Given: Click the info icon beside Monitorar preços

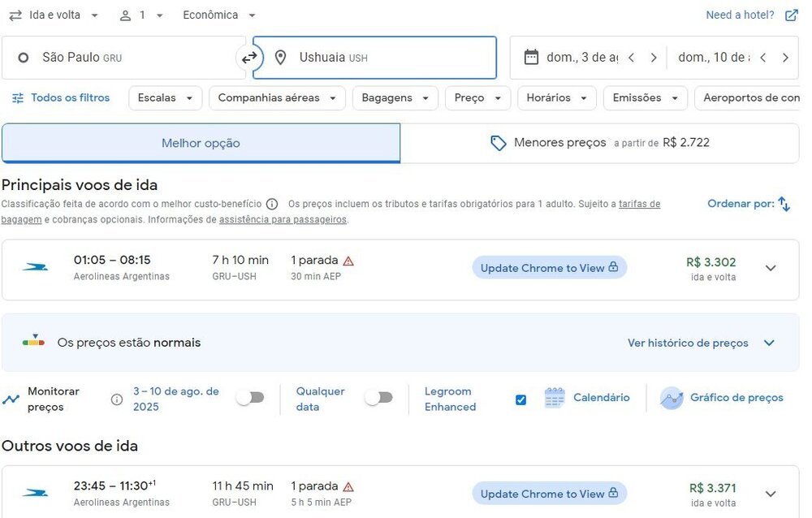Looking at the screenshot, I should [x=117, y=399].
